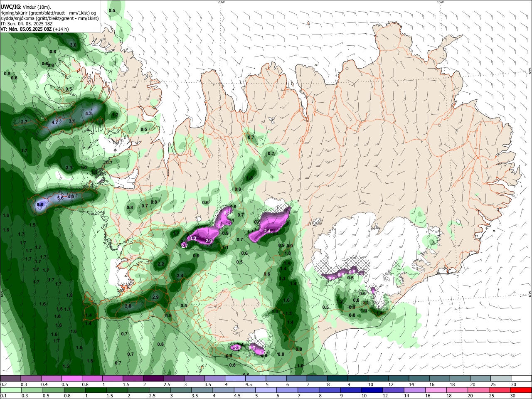Click the pale lavender snow swatch labeled 4
This screenshot has width=532, height=399.
coord(235,378)
